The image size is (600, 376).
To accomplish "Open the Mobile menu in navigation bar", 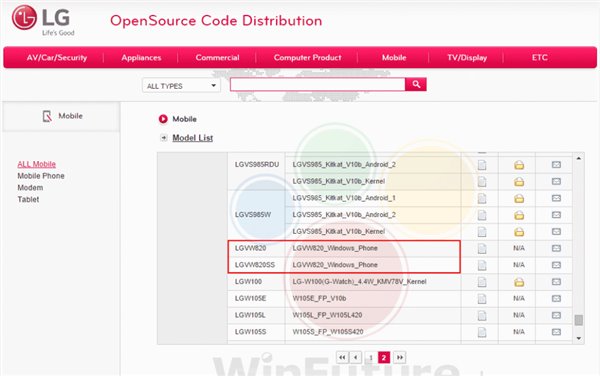I will (x=394, y=58).
